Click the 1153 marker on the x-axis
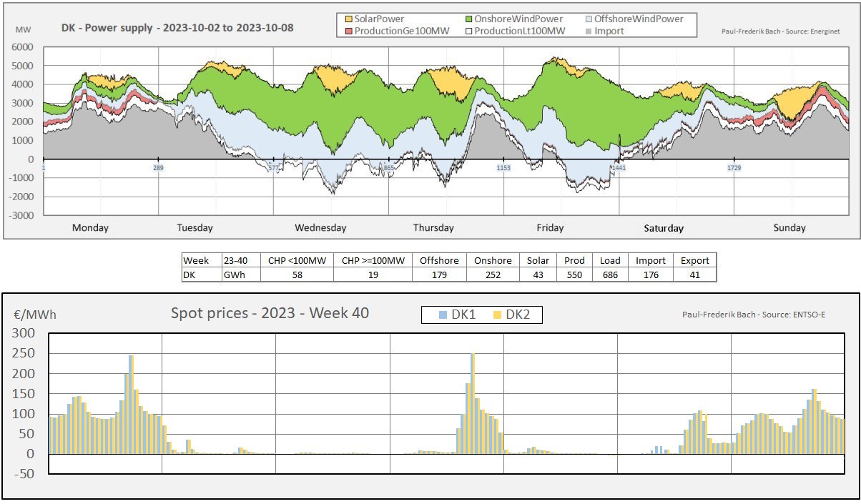 tap(504, 169)
